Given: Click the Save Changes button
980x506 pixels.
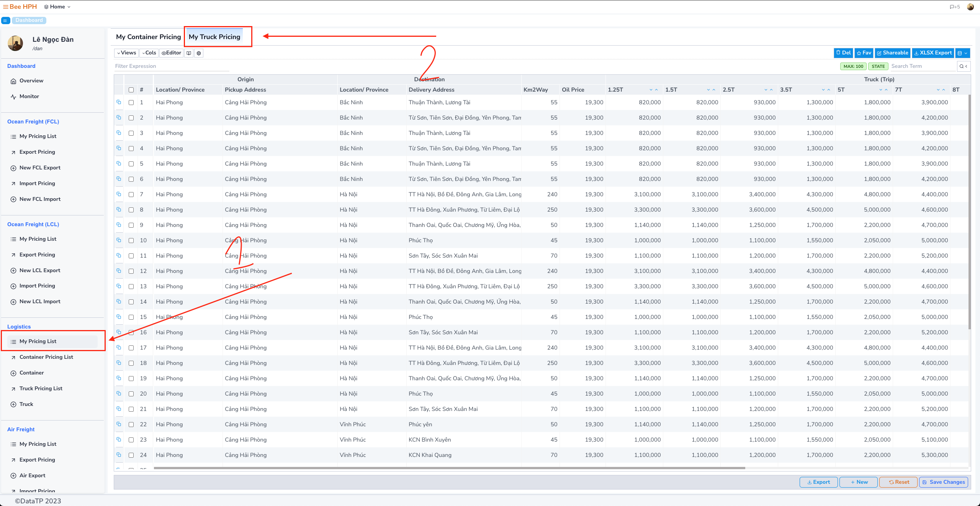Looking at the screenshot, I should tap(943, 482).
